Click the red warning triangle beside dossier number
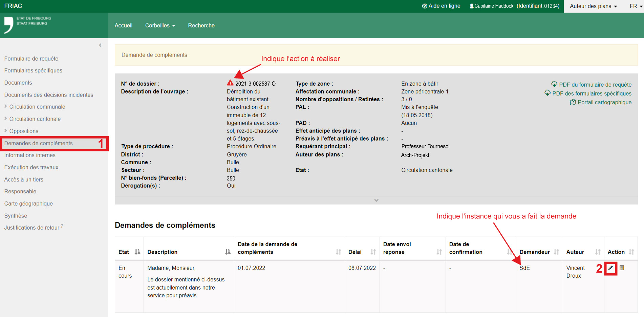Image resolution: width=644 pixels, height=317 pixels. point(230,83)
